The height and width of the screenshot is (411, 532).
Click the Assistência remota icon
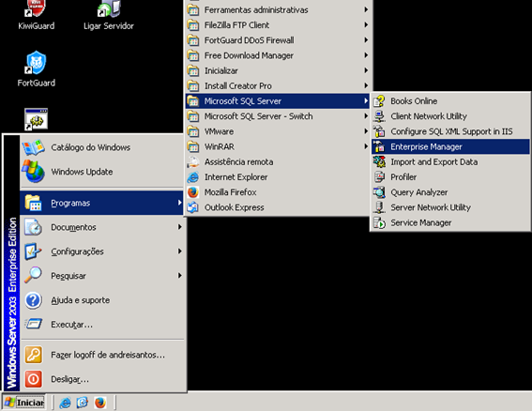tap(193, 162)
